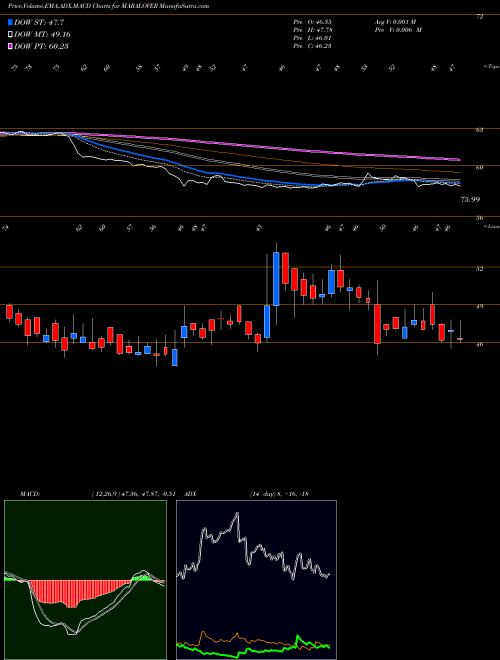
Task: Click the 'MACD:' panel label
Action: [x=29, y=494]
